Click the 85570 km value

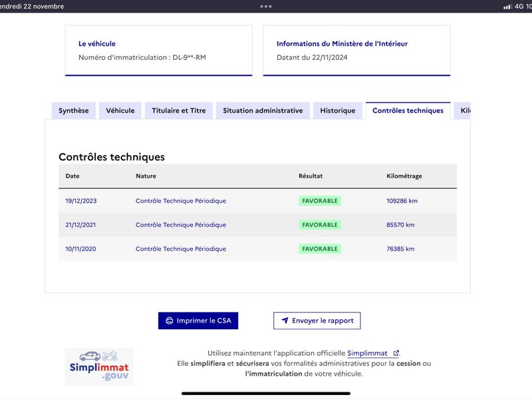pyautogui.click(x=400, y=225)
